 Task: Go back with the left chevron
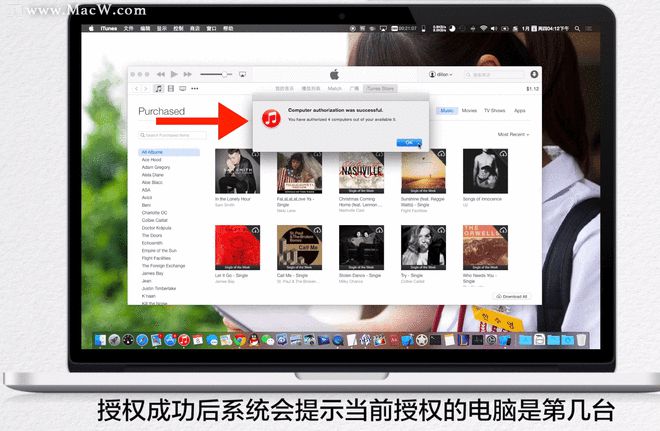pyautogui.click(x=136, y=88)
